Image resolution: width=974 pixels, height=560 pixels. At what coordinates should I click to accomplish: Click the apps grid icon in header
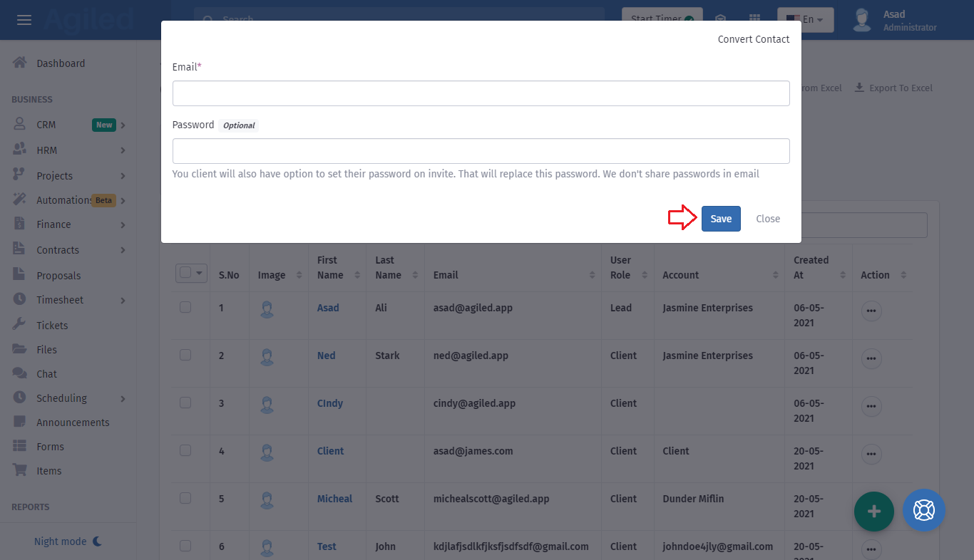pyautogui.click(x=754, y=19)
